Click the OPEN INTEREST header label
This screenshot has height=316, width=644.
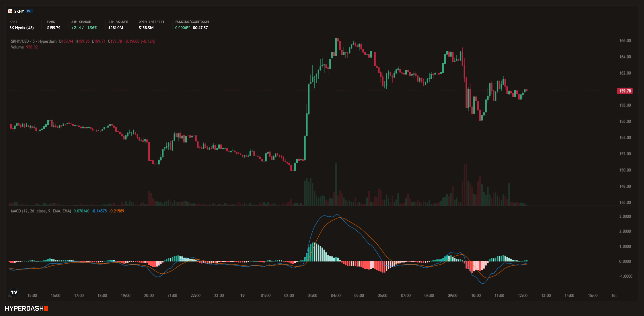[152, 22]
